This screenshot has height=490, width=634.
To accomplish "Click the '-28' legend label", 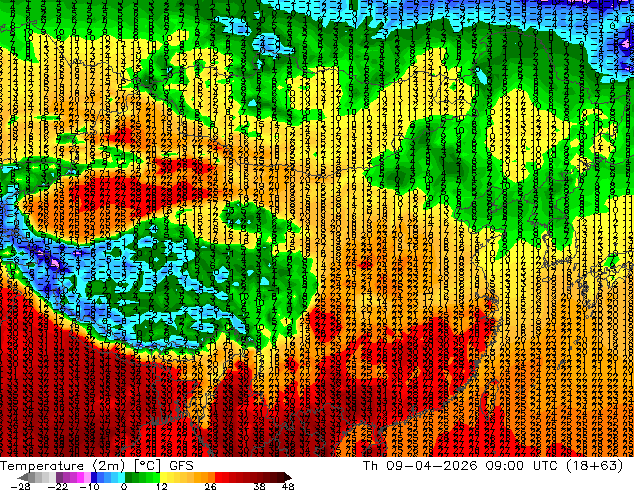I will coord(20,486).
